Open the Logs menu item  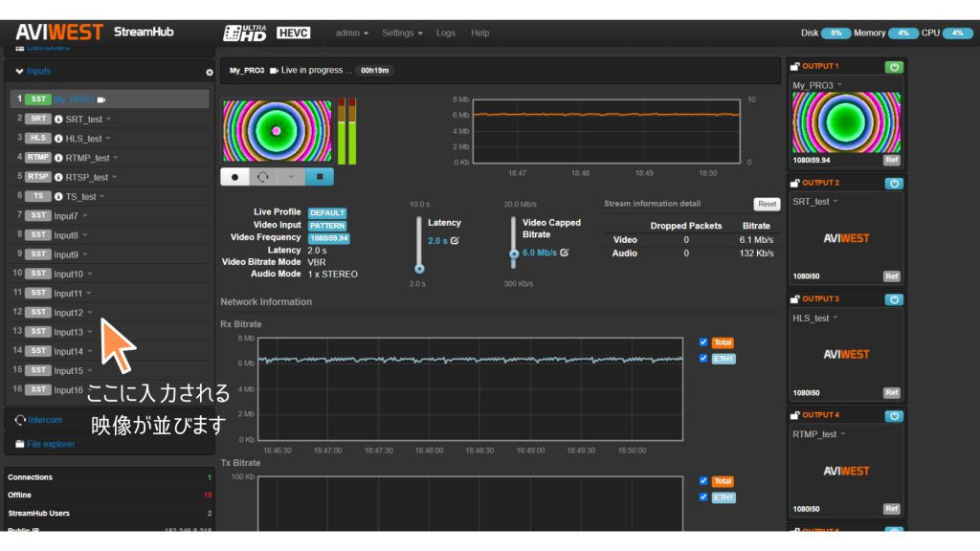(x=446, y=33)
